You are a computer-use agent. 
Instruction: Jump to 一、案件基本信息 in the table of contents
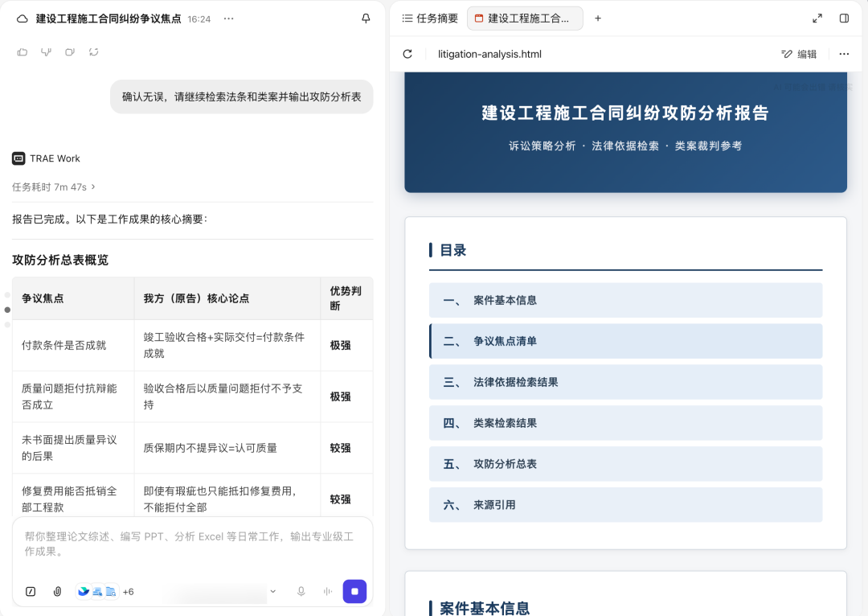pyautogui.click(x=625, y=300)
